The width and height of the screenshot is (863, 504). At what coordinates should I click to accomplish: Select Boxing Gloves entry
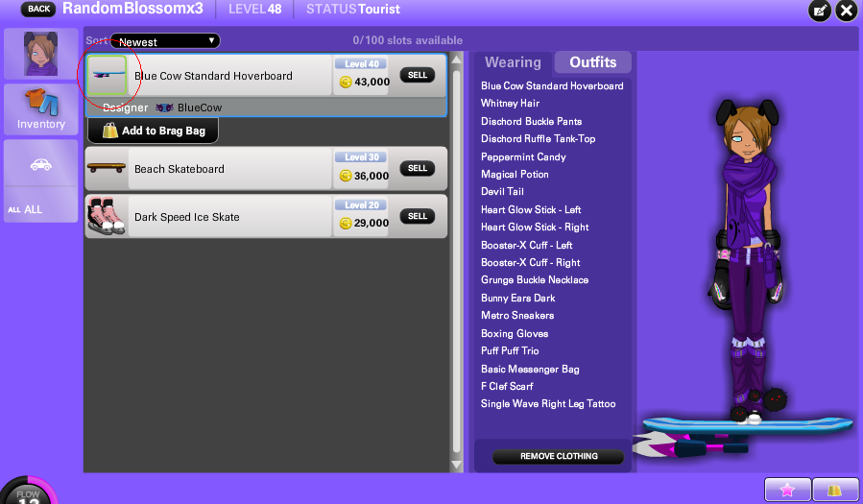[515, 333]
